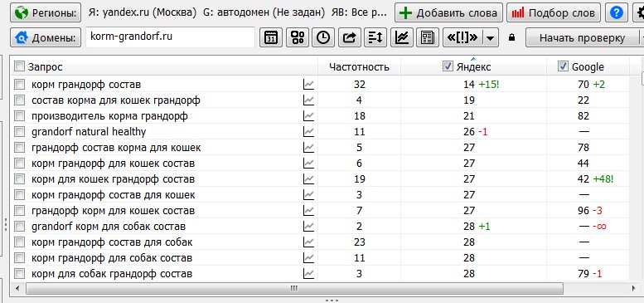
Task: Check the row корм грандорф для собак состав
Action: pyautogui.click(x=19, y=258)
